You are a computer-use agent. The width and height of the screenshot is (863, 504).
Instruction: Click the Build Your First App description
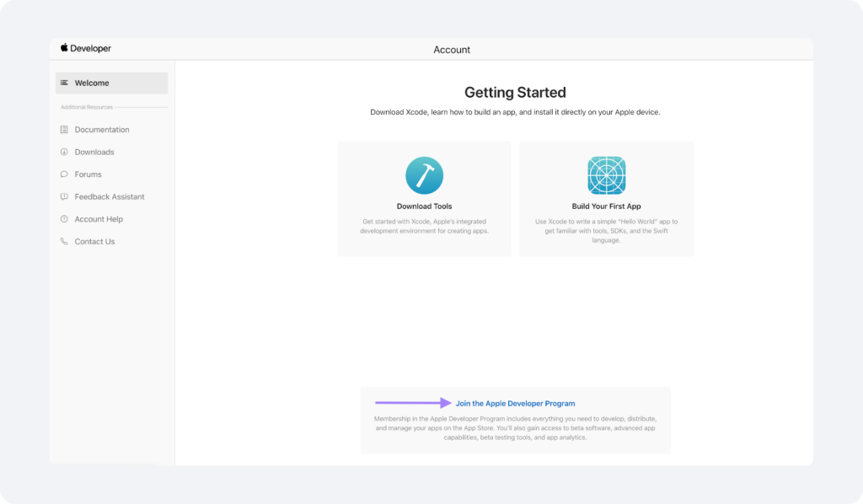pyautogui.click(x=606, y=231)
